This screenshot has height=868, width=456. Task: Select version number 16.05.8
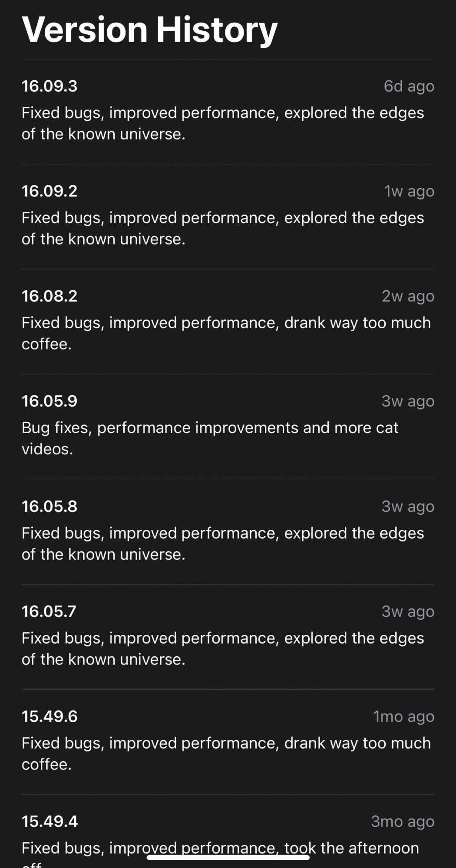point(50,506)
